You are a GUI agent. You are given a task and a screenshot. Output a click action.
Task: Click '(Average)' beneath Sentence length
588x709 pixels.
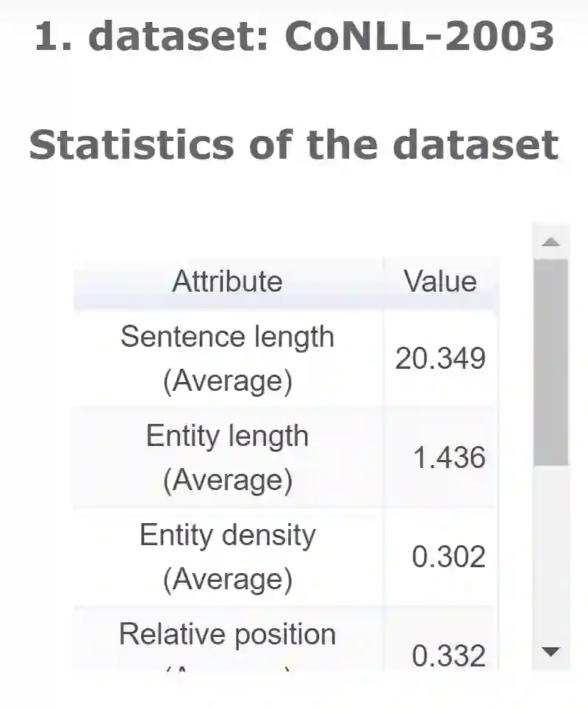click(227, 381)
